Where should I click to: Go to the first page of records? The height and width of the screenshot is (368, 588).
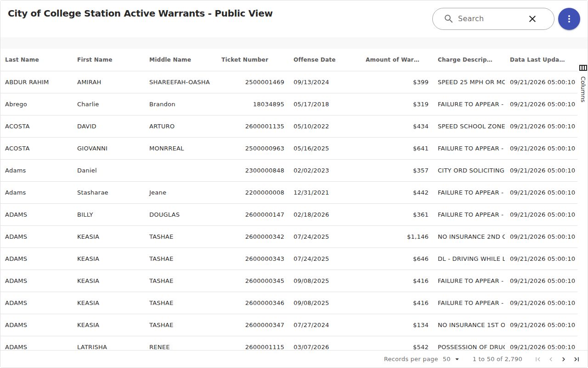point(538,359)
